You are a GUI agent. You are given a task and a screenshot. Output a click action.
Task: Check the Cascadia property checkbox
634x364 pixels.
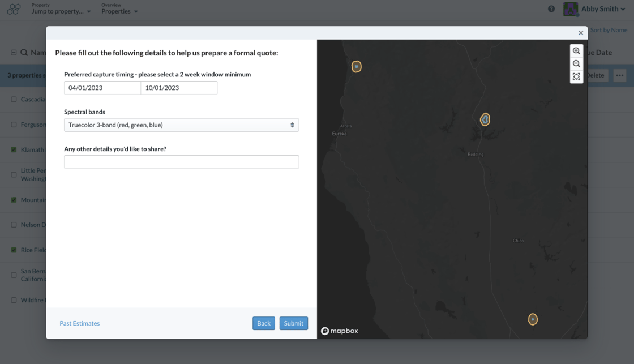coord(14,100)
